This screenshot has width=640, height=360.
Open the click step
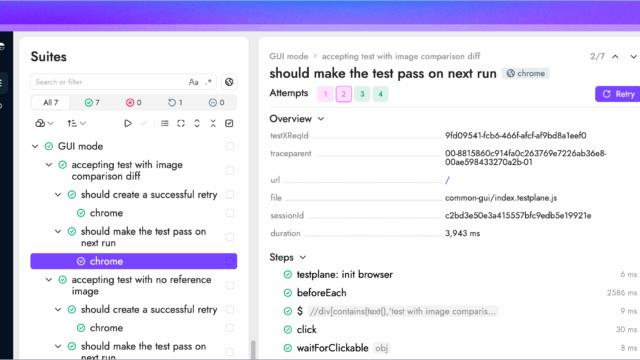click(x=307, y=330)
